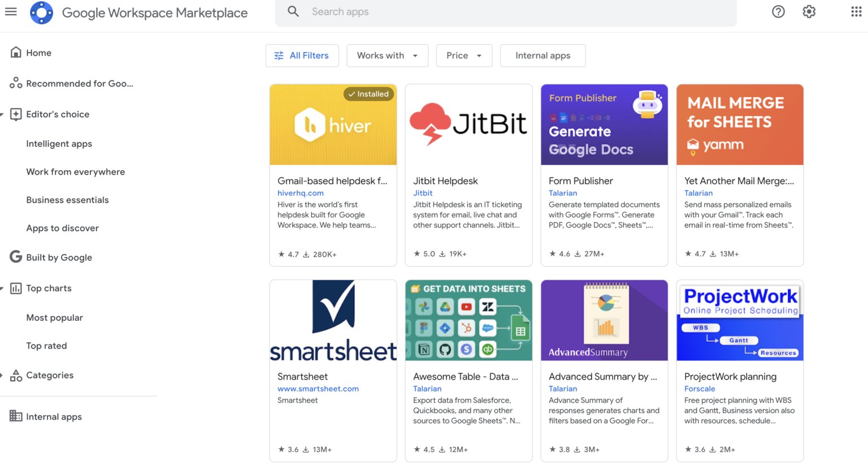This screenshot has height=470, width=868.
Task: Open the hiverhq.com developer link
Action: coord(301,193)
